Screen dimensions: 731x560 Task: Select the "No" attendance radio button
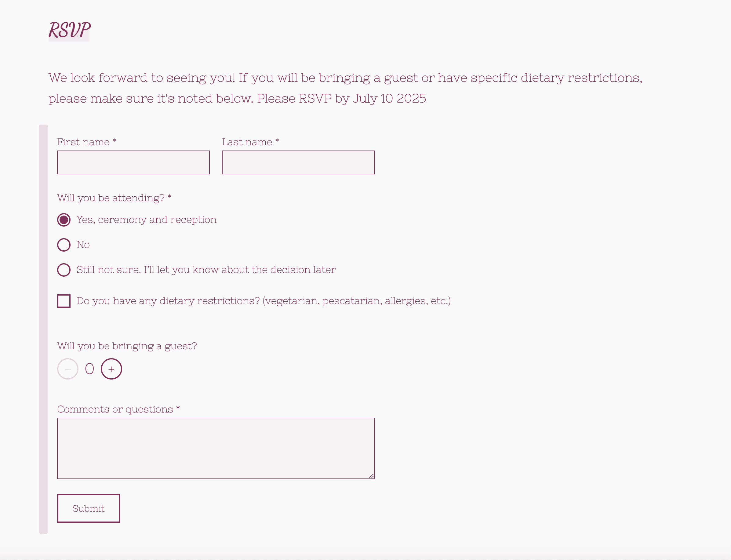click(x=64, y=245)
